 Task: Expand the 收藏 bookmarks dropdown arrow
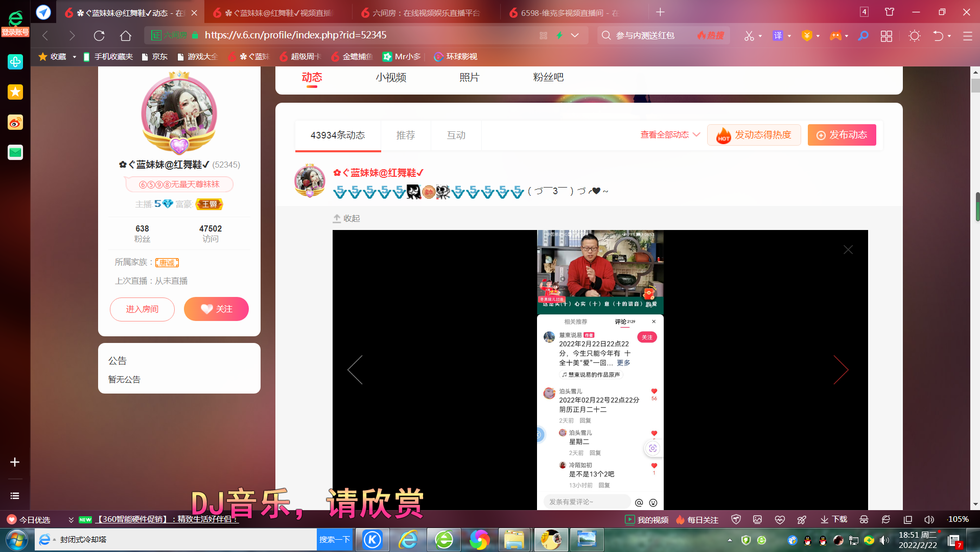(x=75, y=57)
